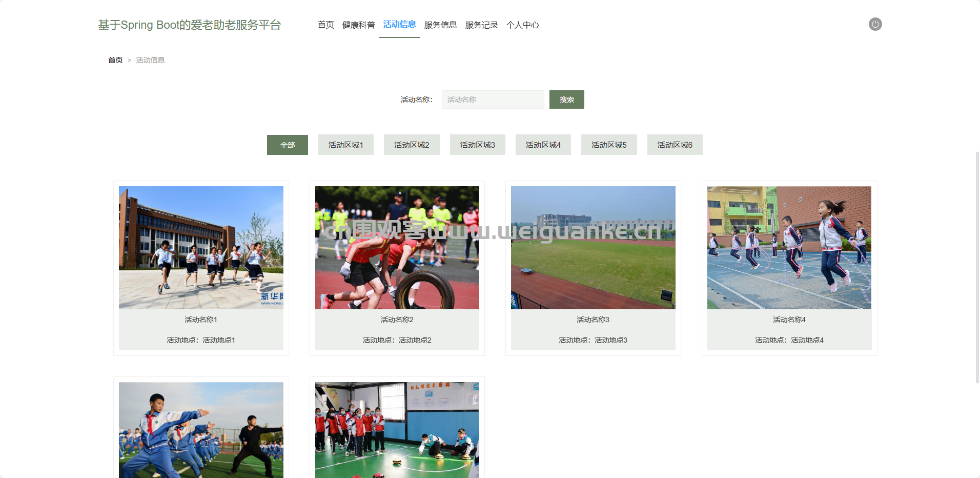Open the 服务信息 menu item

[x=440, y=25]
